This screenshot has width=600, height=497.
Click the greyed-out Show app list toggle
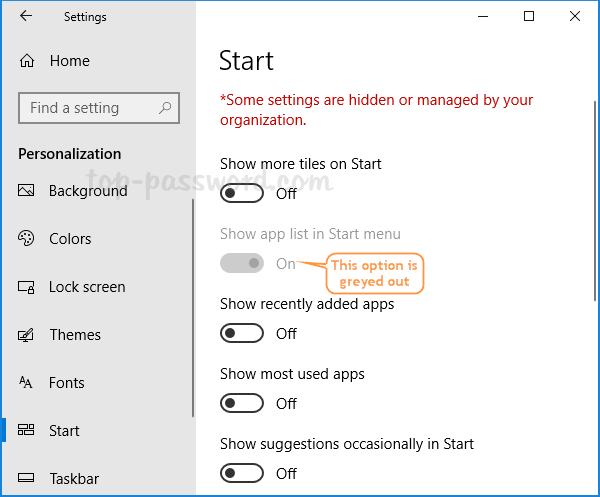point(242,263)
